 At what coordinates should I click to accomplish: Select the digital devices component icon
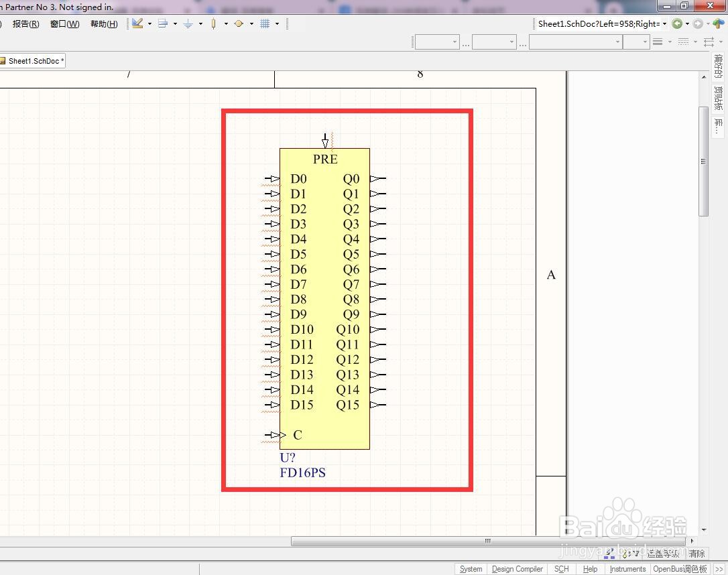[213, 23]
